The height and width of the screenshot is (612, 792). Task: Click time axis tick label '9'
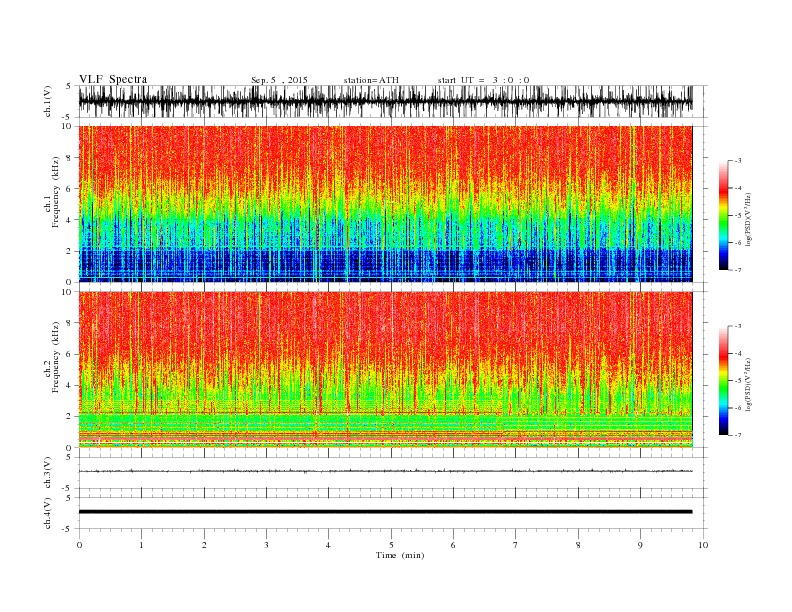click(640, 545)
